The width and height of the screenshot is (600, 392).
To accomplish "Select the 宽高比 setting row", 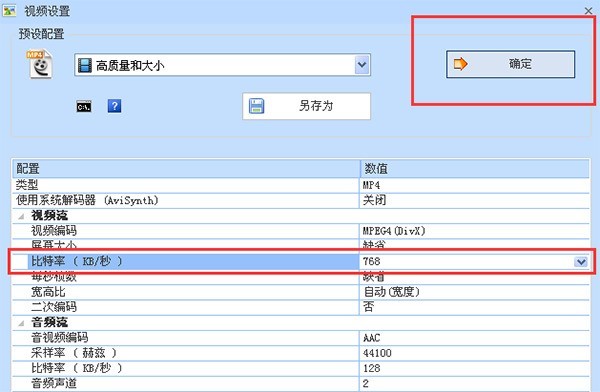I will pos(301,292).
